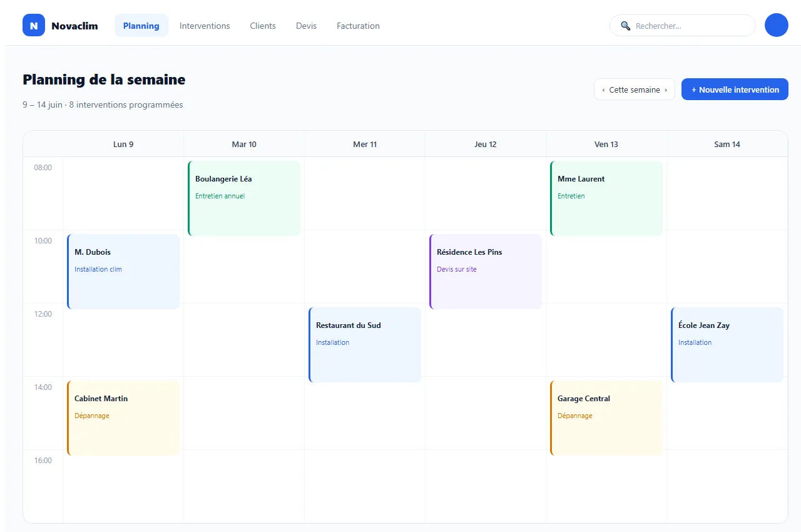The image size is (801, 532).
Task: Create a Nouvelle intervention
Action: pos(735,90)
